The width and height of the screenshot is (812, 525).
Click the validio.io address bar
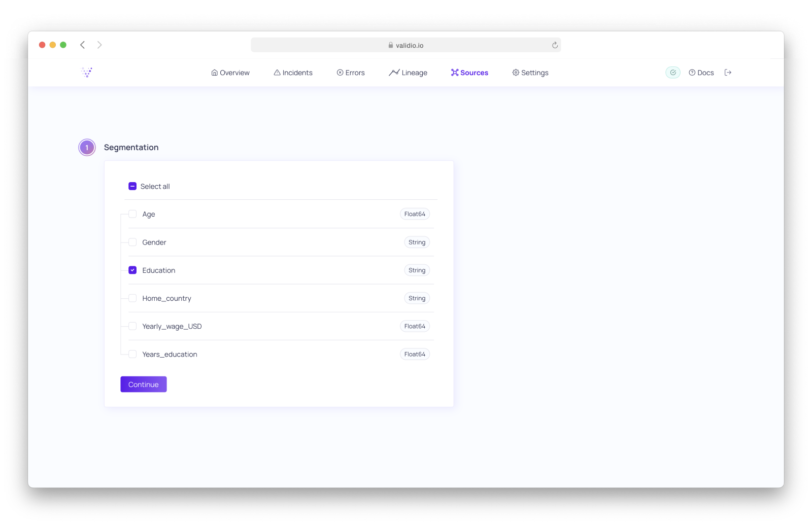pos(406,45)
